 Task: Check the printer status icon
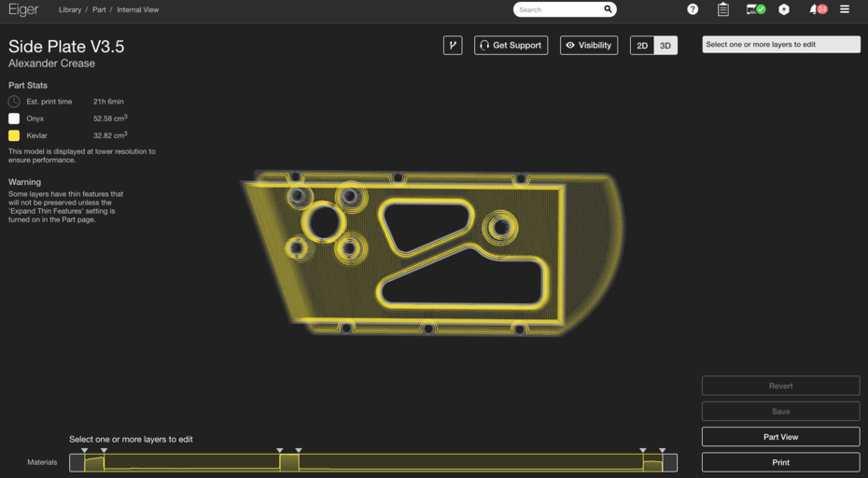(755, 9)
